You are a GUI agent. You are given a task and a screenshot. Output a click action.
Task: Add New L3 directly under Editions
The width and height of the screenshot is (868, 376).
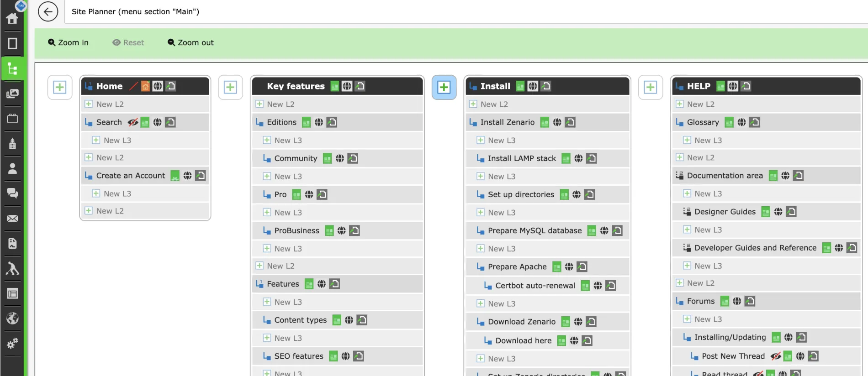click(x=337, y=140)
